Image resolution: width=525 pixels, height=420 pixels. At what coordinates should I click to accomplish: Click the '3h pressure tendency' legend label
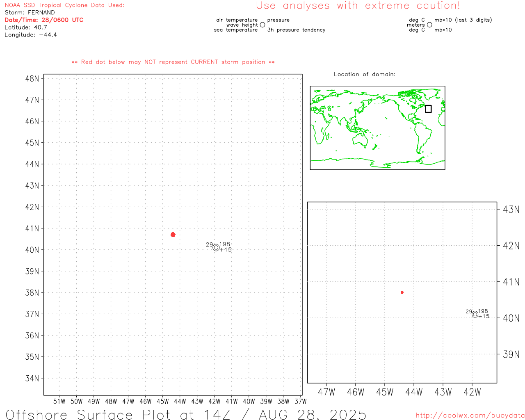[x=296, y=30]
